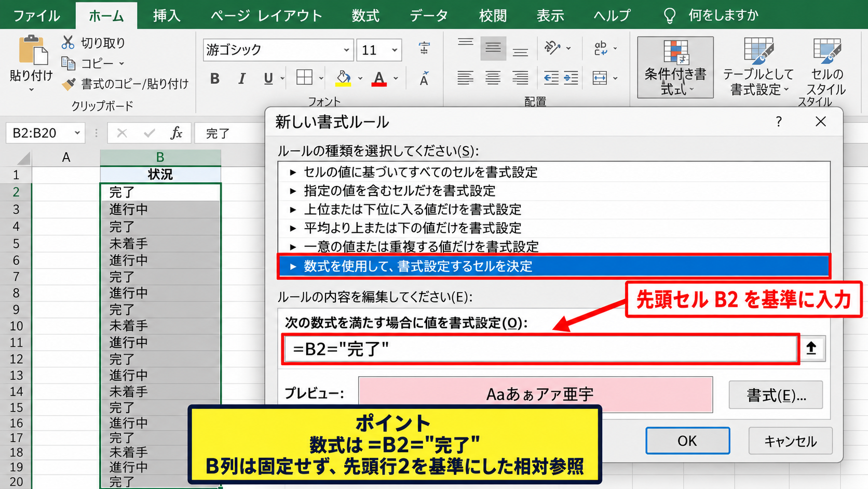Click fx insert function icon
Image resolution: width=868 pixels, height=489 pixels.
(x=177, y=133)
